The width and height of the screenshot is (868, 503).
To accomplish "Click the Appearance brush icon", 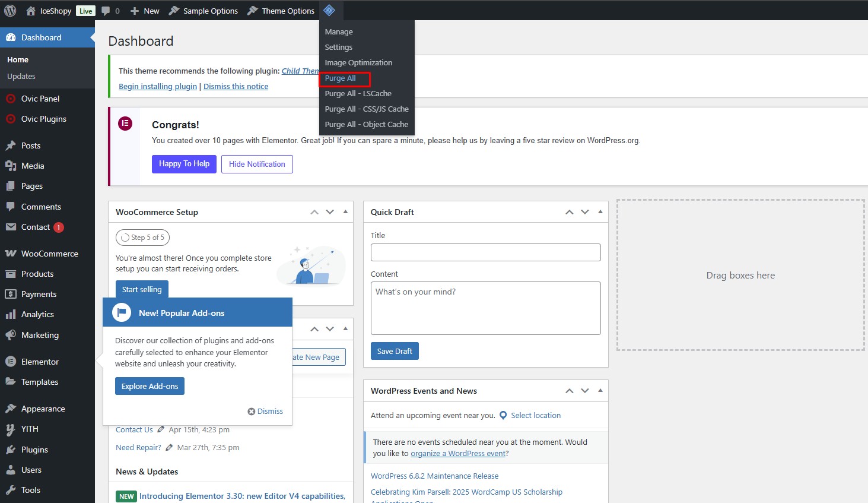I will click(x=11, y=409).
